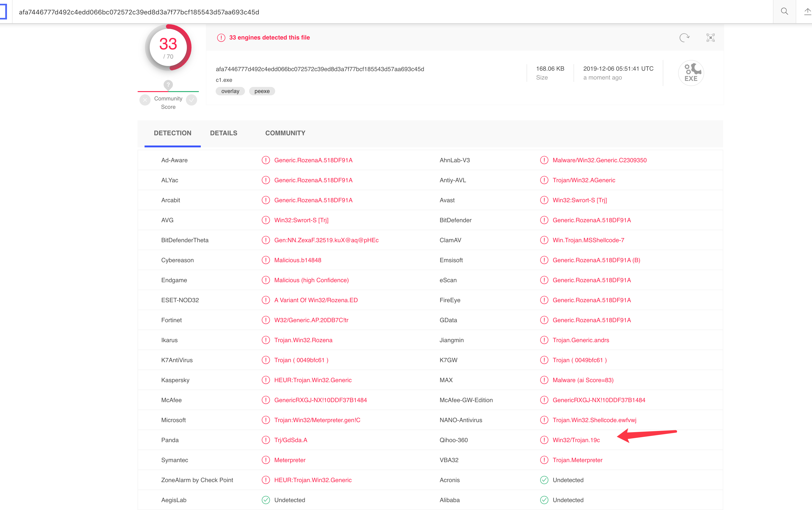The height and width of the screenshot is (510, 812).
Task: Click the Symantec row warning icon
Action: coord(266,460)
